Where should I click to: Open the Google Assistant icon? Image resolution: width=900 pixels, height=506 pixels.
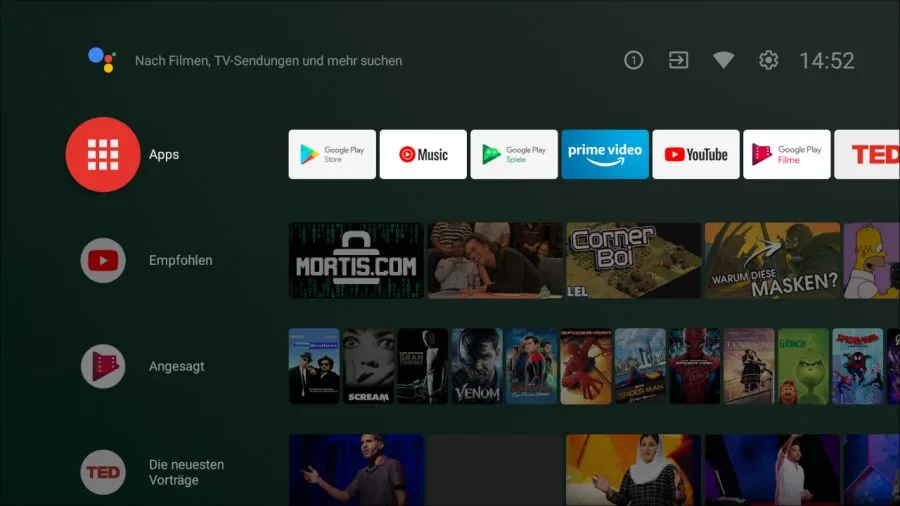(x=102, y=60)
